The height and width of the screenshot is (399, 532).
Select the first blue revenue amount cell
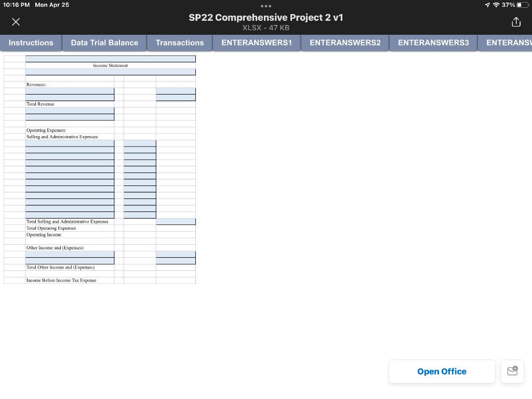click(x=176, y=91)
